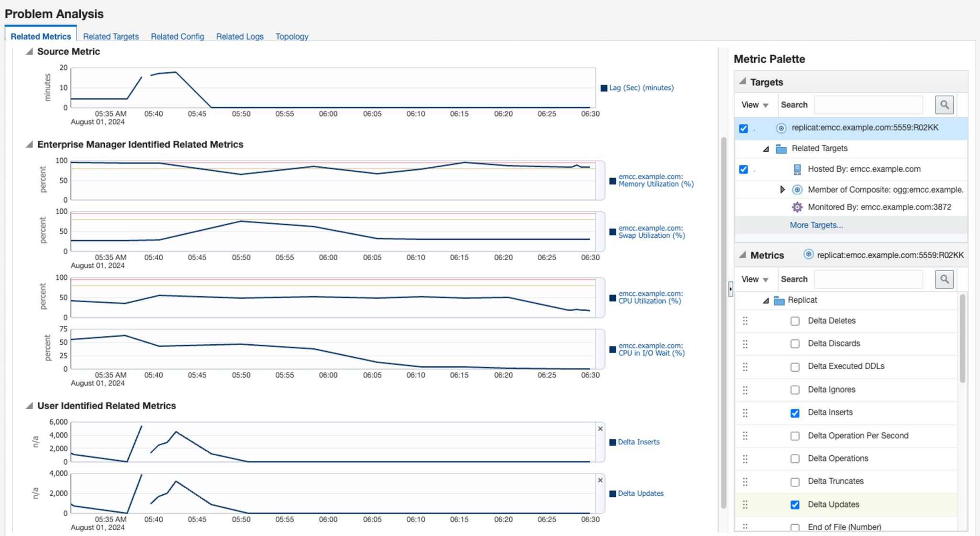Click the host icon next to Hosted By

click(796, 169)
